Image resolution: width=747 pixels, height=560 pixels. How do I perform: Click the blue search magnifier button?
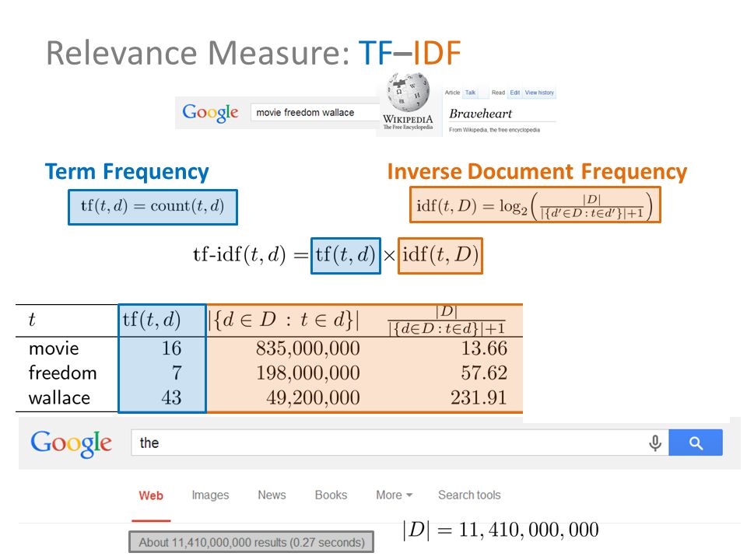tap(696, 443)
